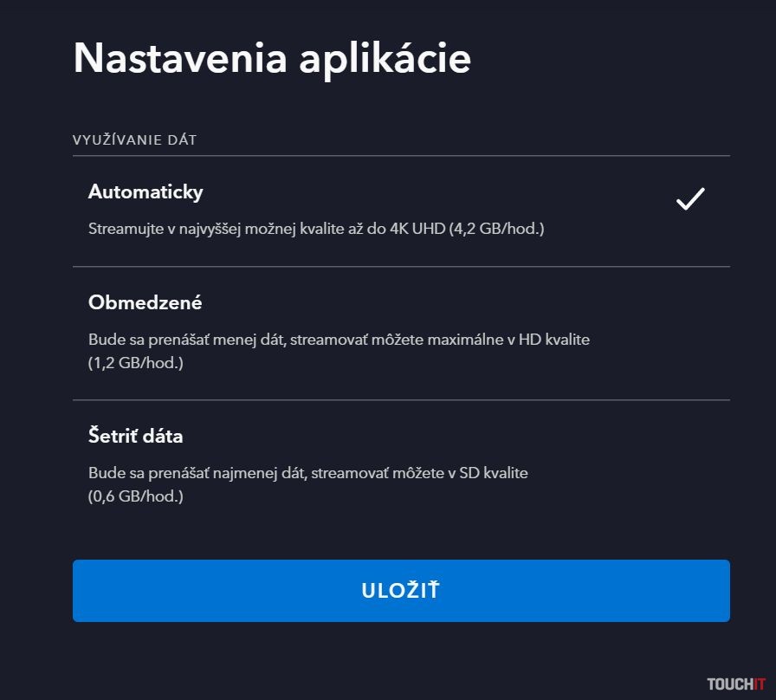Viewport: 776px width, 700px height.
Task: Click the 4,2 GB/hod. data rate text
Action: (496, 230)
